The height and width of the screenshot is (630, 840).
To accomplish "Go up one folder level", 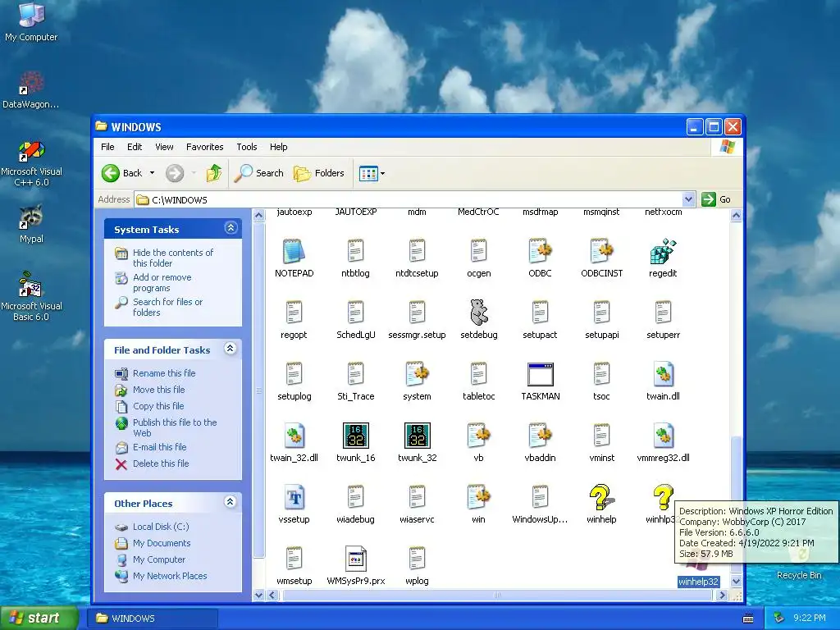I will pyautogui.click(x=214, y=173).
